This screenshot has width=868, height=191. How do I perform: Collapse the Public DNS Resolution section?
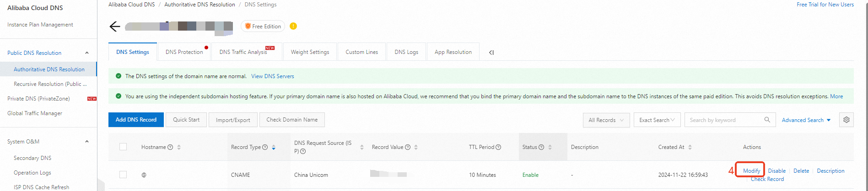[87, 53]
